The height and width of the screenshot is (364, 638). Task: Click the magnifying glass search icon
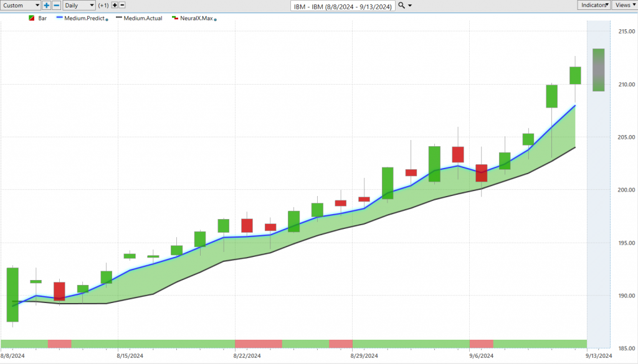(x=402, y=5)
